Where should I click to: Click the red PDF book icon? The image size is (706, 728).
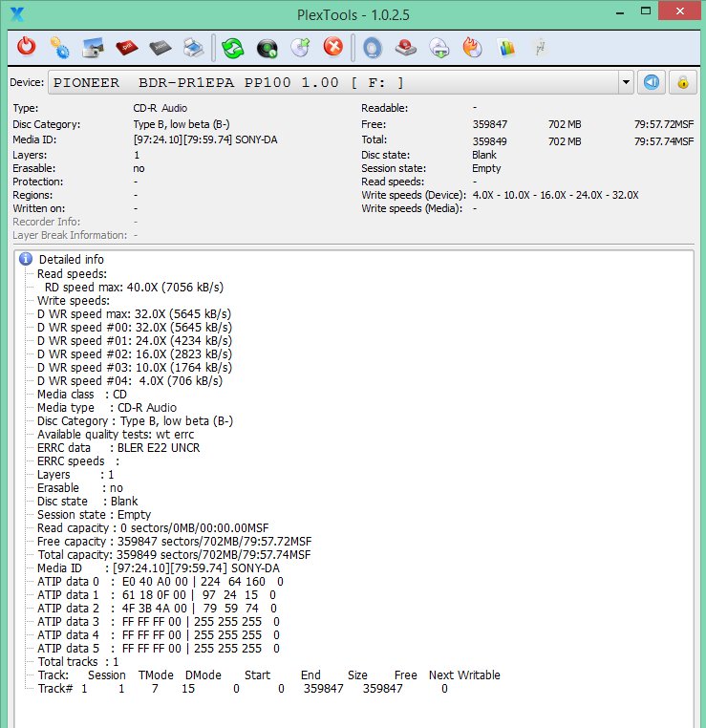126,46
